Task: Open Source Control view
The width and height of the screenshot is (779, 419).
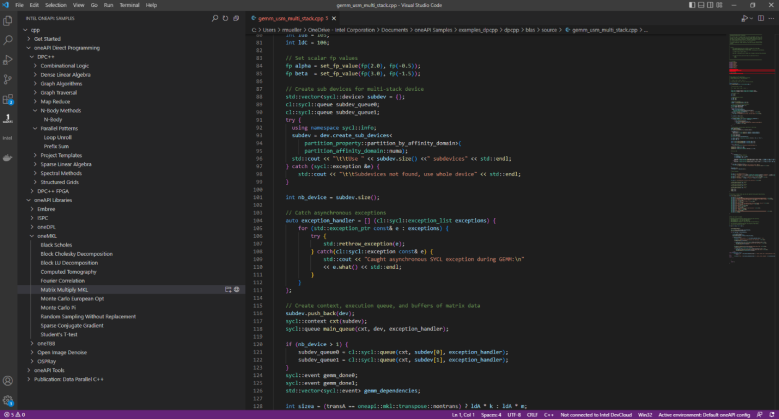Action: point(8,80)
